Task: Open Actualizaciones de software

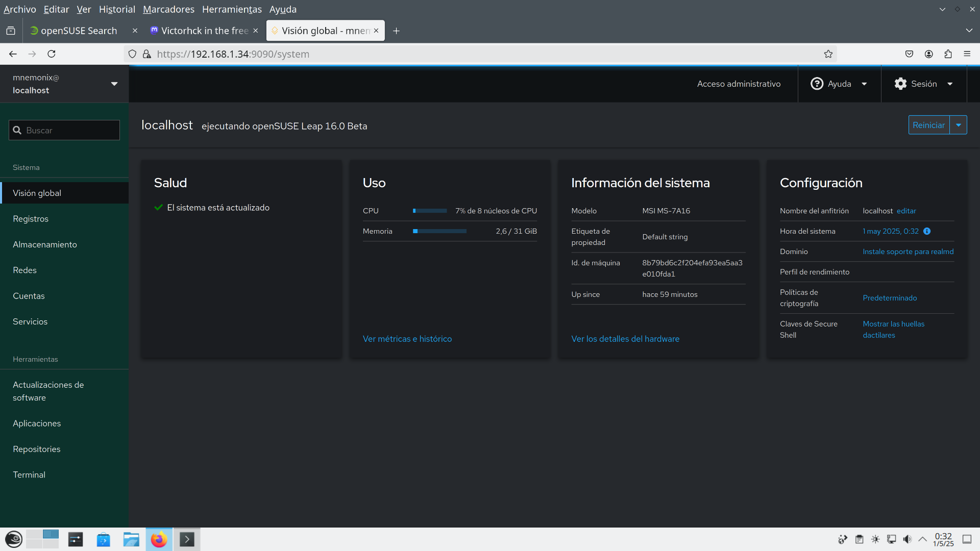Action: click(64, 391)
